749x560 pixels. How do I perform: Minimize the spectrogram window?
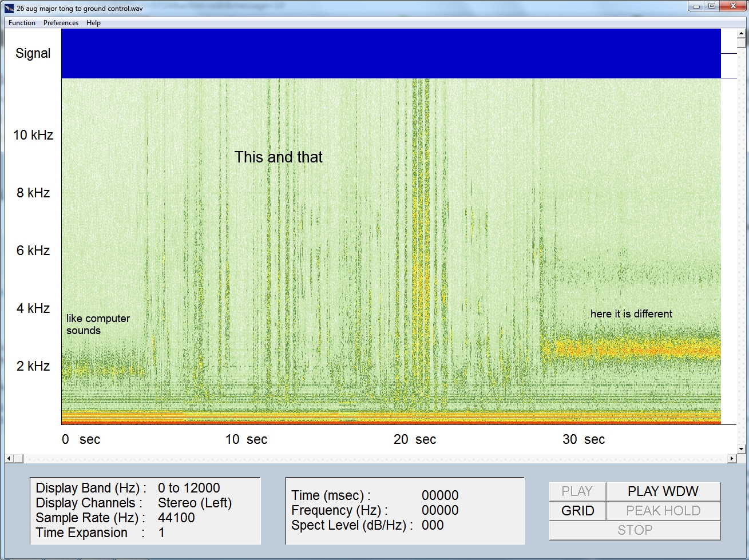coord(696,6)
